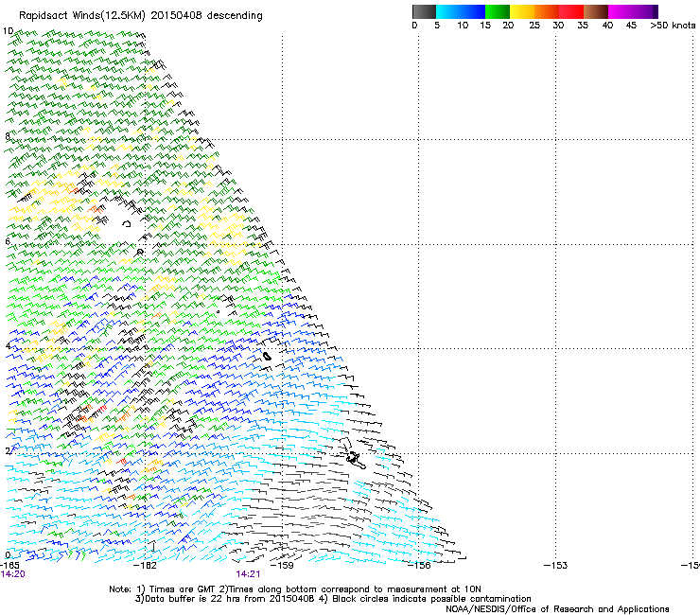Click the black contamination circle below 6N
The height and width of the screenshot is (615, 700).
(140, 252)
